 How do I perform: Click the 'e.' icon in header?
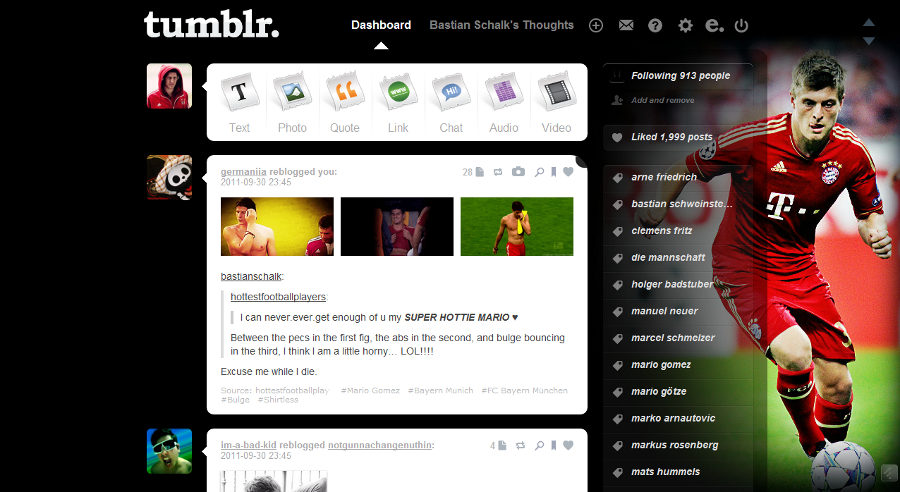(x=714, y=25)
